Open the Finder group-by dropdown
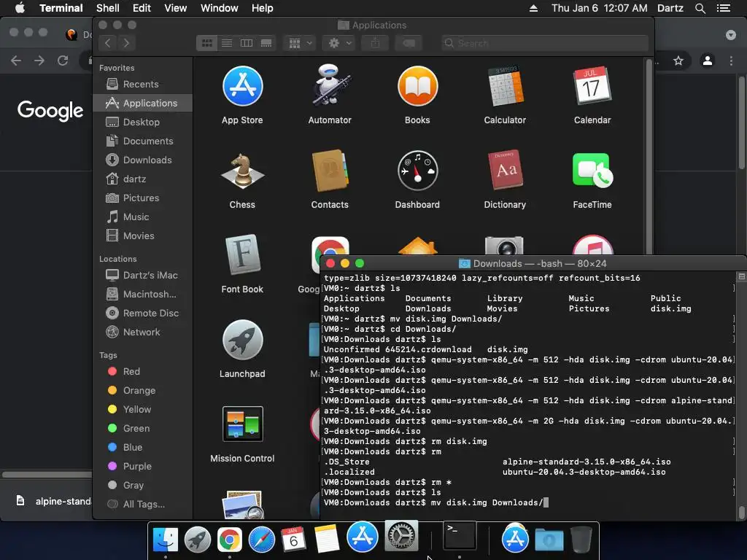Image resolution: width=747 pixels, height=560 pixels. click(300, 43)
